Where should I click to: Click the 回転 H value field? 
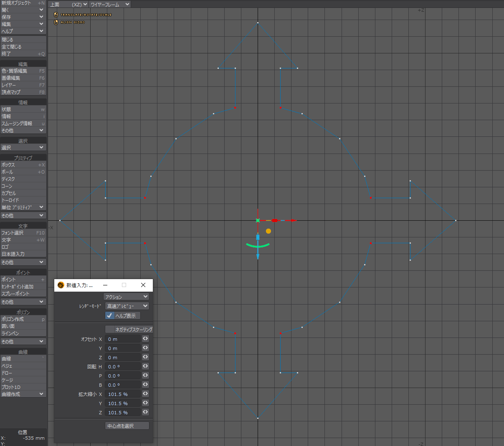[x=123, y=366]
